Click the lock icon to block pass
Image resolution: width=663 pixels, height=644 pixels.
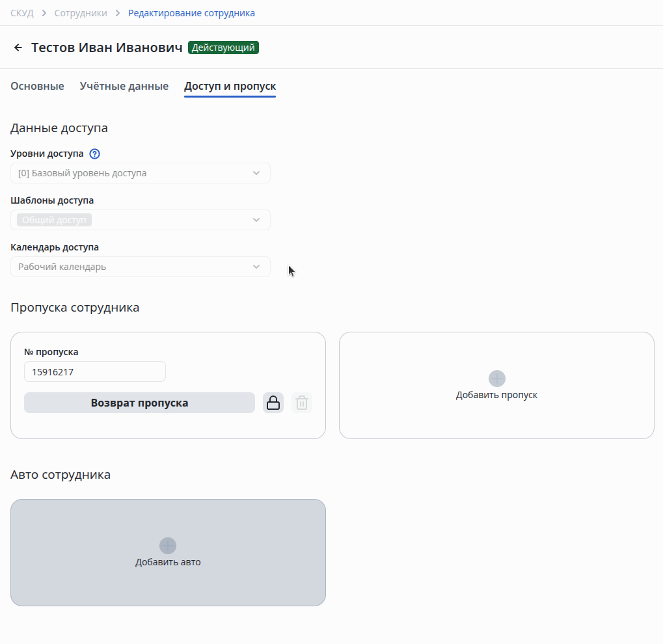[273, 403]
